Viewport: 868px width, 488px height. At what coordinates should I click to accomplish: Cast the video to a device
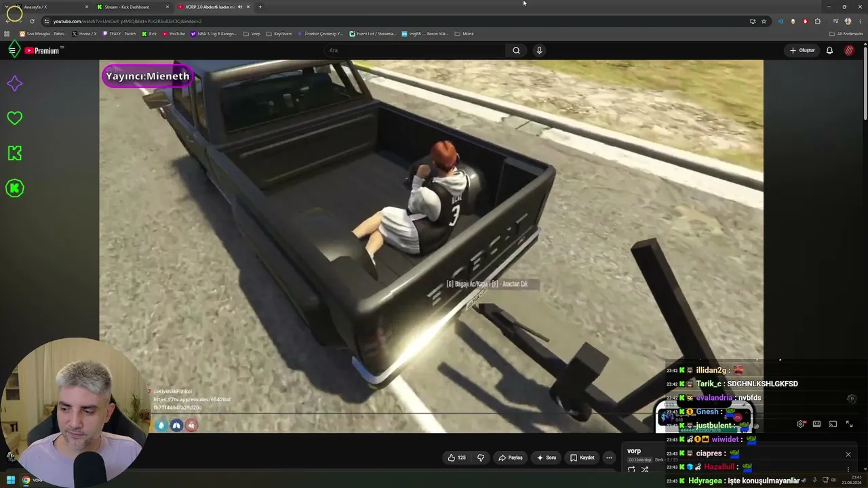tap(833, 424)
